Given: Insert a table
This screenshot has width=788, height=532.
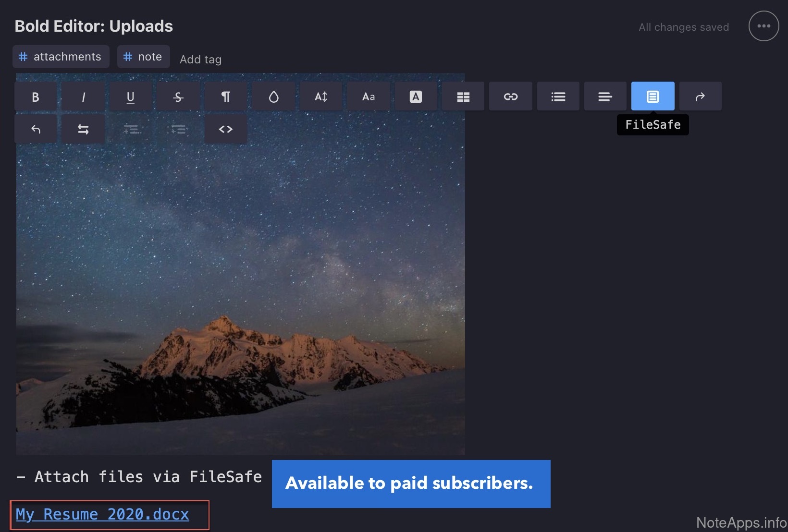Looking at the screenshot, I should click(x=463, y=97).
